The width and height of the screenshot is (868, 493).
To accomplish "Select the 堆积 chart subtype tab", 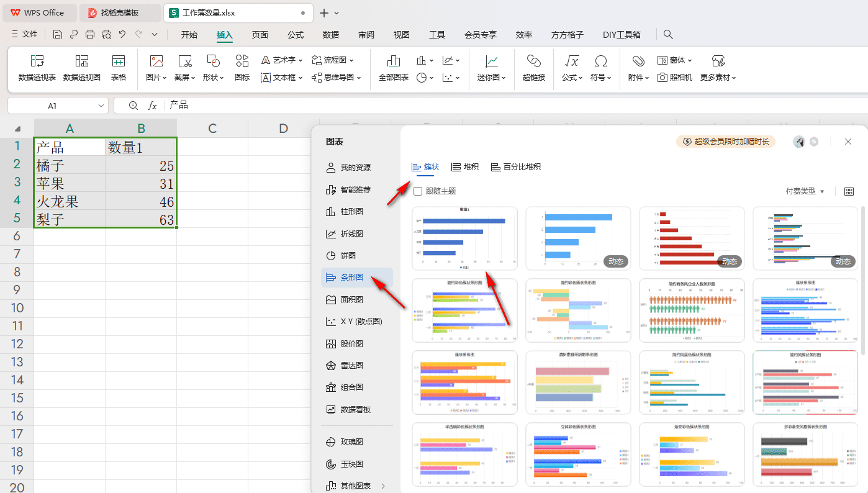I will pos(465,167).
